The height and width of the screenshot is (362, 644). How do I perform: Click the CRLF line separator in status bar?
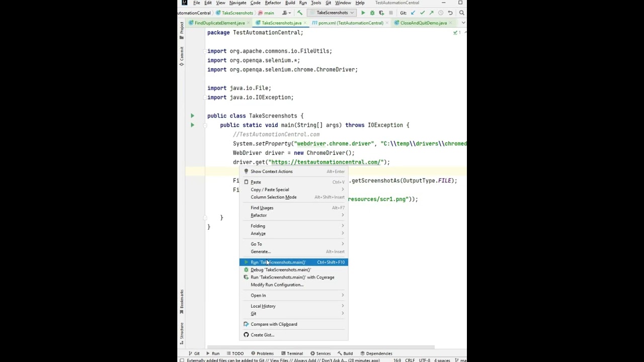tap(410, 360)
